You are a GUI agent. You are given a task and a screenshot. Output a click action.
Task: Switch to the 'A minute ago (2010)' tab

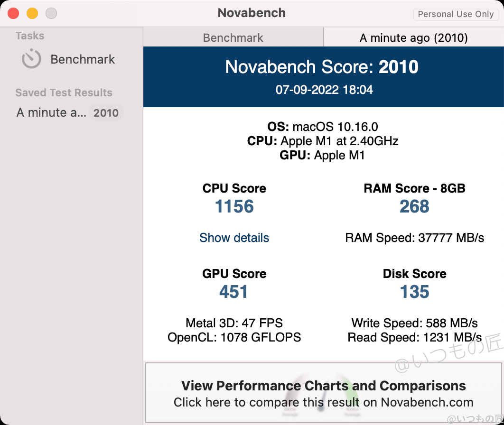pyautogui.click(x=413, y=38)
